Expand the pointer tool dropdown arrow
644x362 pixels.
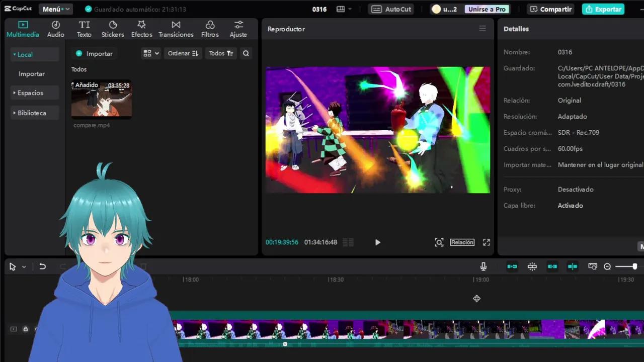[24, 267]
